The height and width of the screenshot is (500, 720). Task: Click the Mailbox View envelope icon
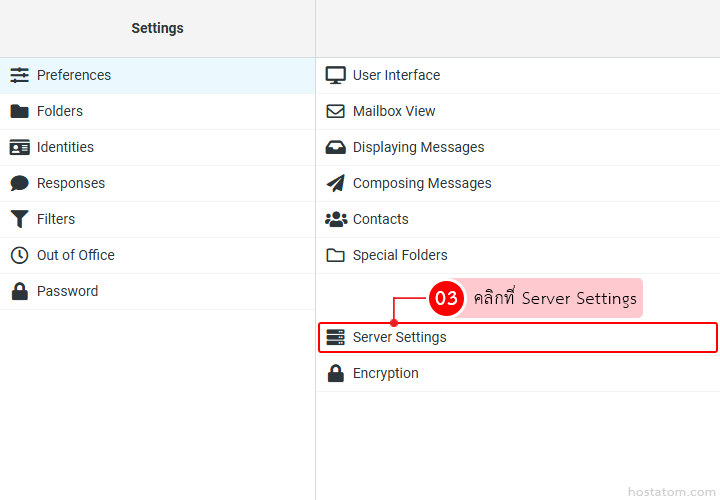[x=336, y=111]
